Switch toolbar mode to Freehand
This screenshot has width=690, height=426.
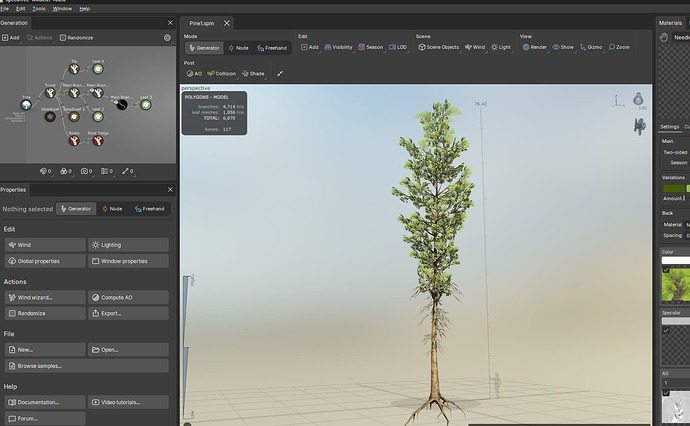pos(272,48)
